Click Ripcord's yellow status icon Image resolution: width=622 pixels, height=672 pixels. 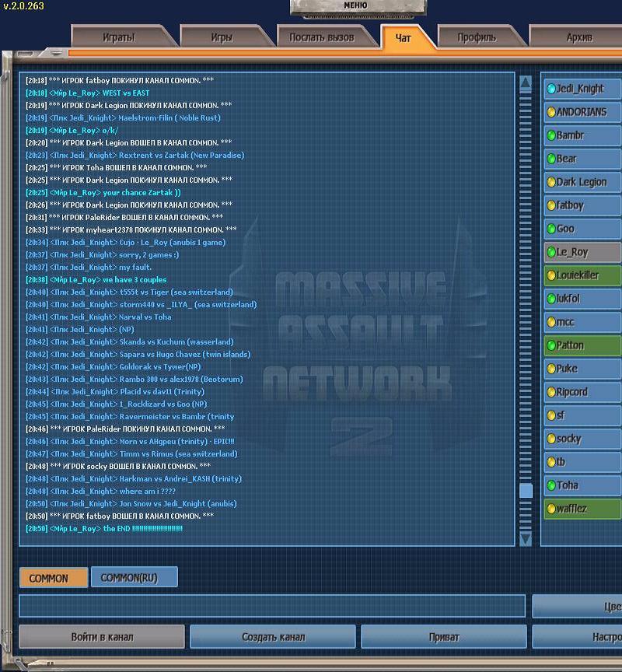pos(551,392)
